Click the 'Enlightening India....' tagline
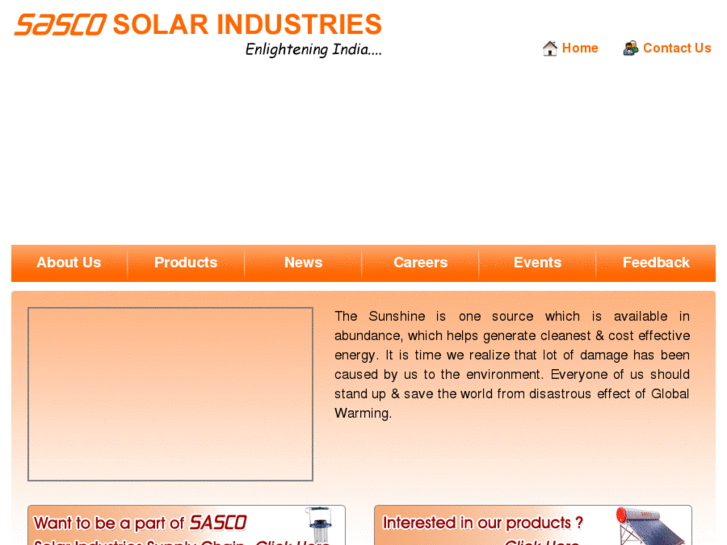Viewport: 727px width, 545px height. (313, 49)
